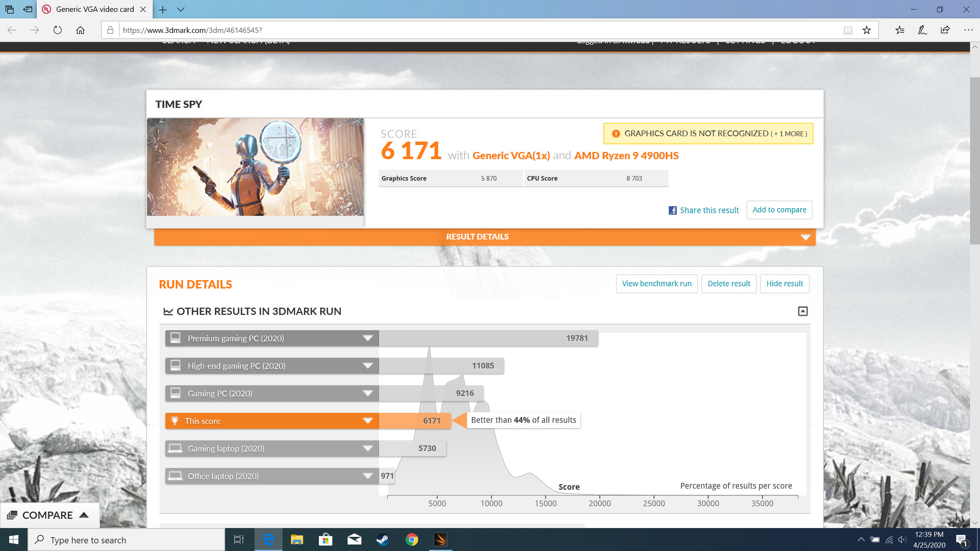This screenshot has width=980, height=551.
Task: Click the CPU Score 8 703 cell
Action: point(596,178)
